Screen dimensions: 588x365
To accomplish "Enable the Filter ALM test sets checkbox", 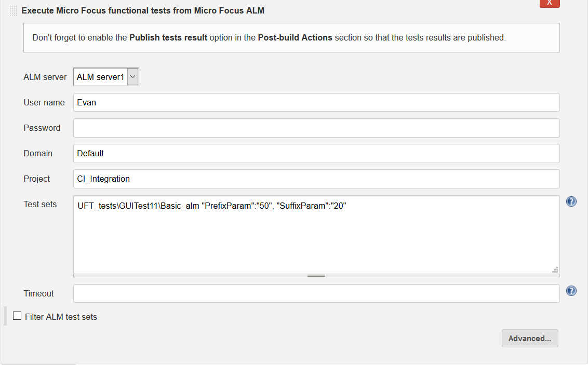I will (x=17, y=316).
